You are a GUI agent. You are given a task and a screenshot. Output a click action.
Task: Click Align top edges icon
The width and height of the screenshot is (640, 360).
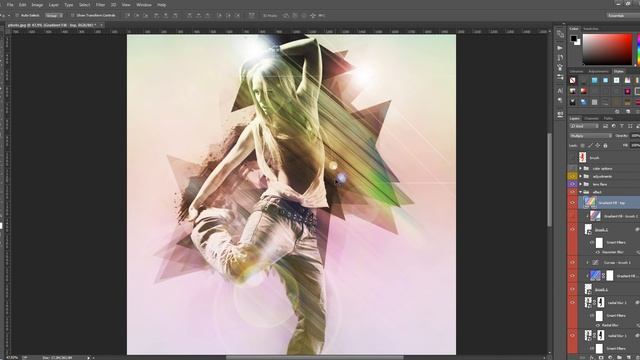click(128, 16)
